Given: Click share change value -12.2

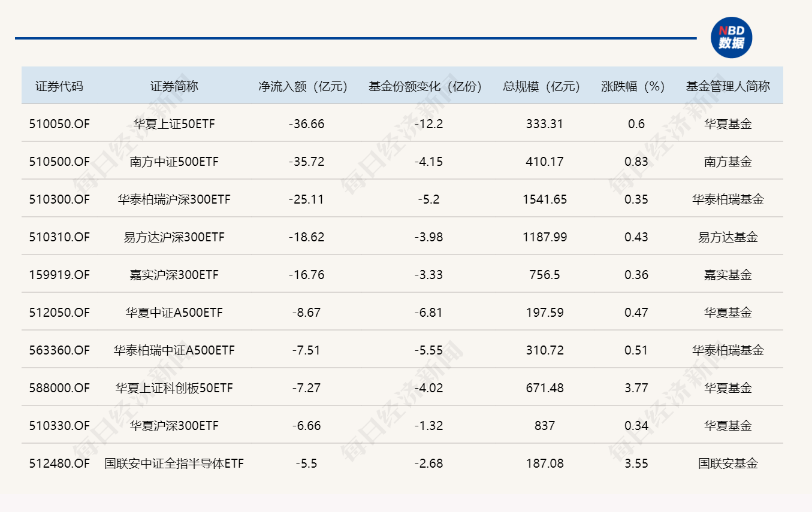Looking at the screenshot, I should (x=428, y=124).
